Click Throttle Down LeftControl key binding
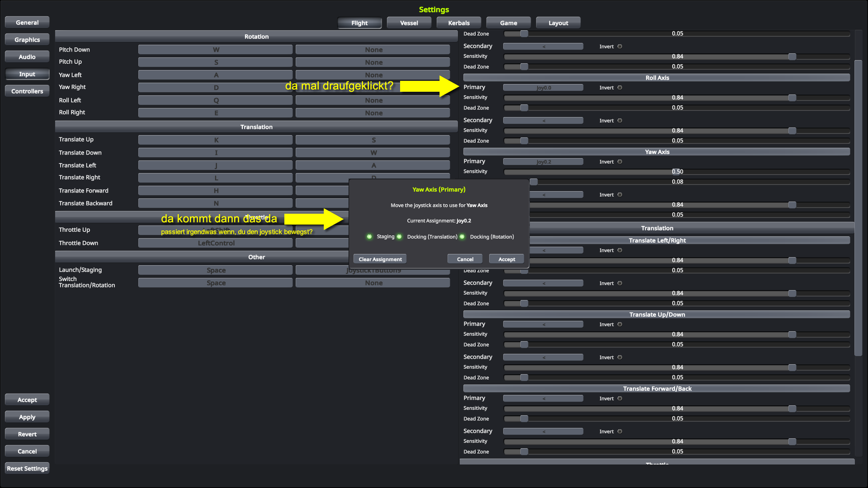868x488 pixels. pos(216,243)
